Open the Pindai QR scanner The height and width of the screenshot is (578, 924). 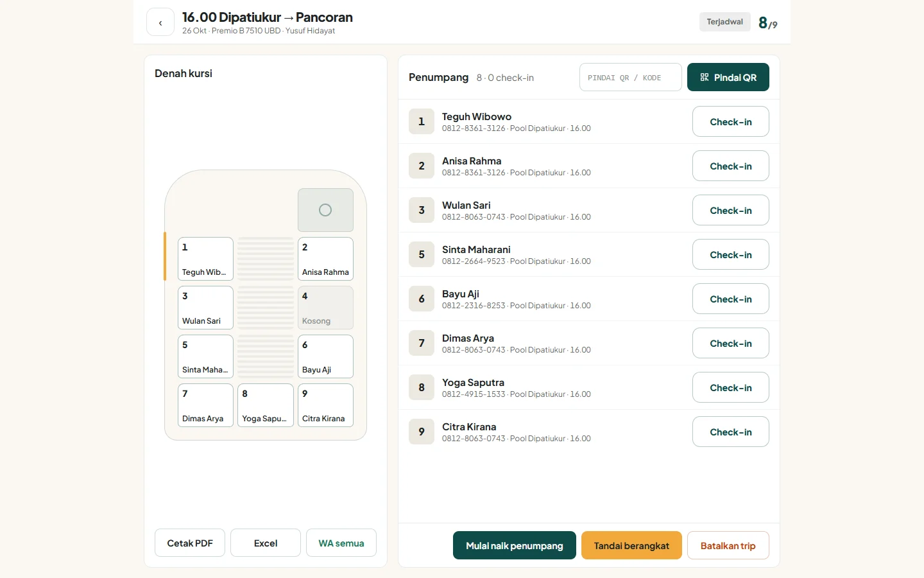728,77
